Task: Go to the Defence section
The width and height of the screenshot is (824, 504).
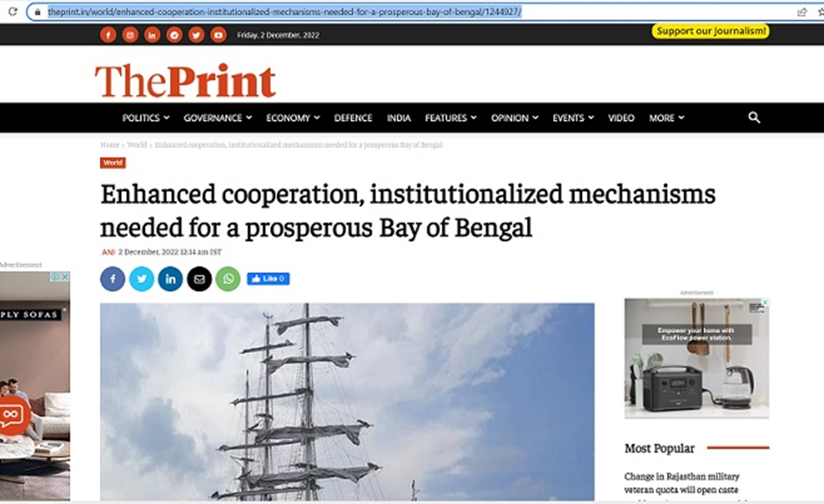Action: (x=353, y=118)
